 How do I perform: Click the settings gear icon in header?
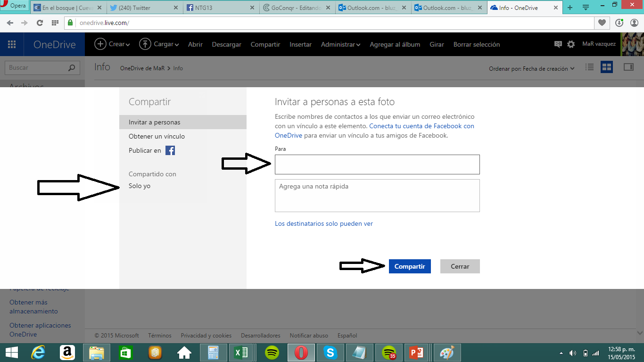tap(571, 44)
